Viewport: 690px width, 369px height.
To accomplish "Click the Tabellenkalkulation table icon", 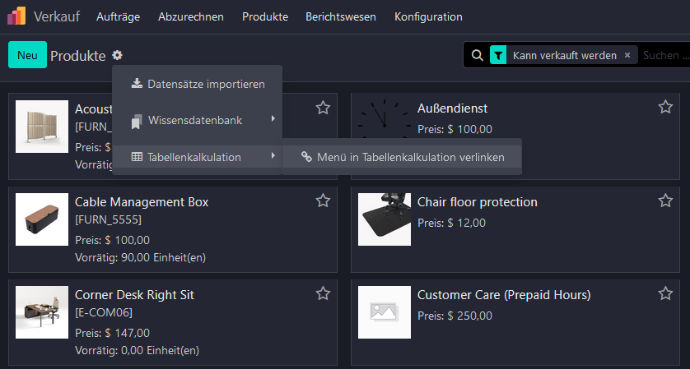I will (137, 157).
